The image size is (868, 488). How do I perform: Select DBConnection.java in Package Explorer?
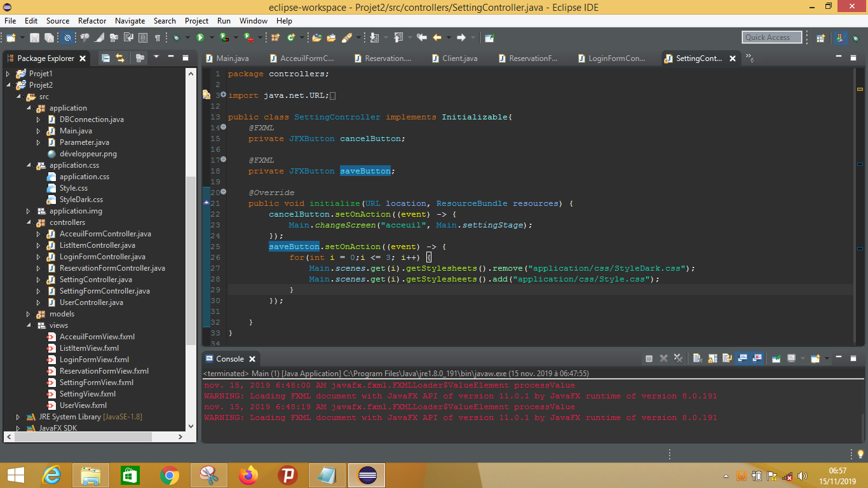point(92,119)
